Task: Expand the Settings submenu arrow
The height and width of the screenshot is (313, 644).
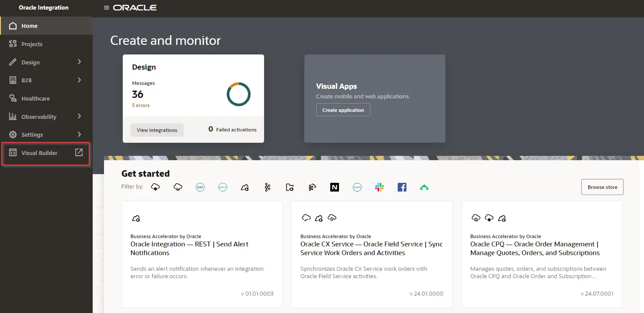Action: click(79, 135)
